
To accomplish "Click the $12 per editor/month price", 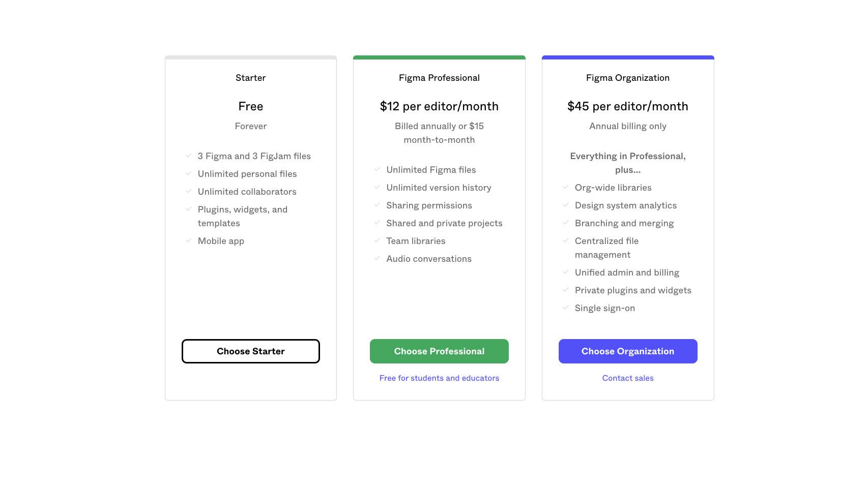I will coord(439,106).
